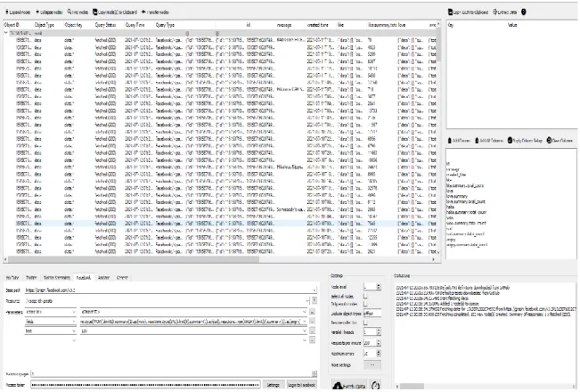Image resolution: width=580 pixels, height=392 pixels.
Task: Start fetching with the Fetch Data button
Action: click(x=349, y=386)
